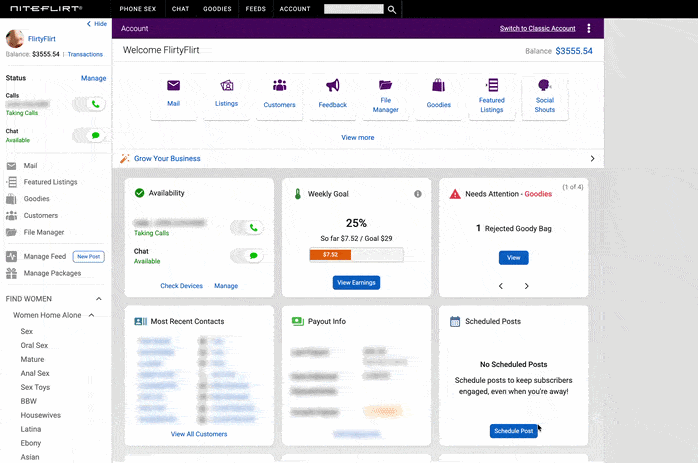Open View All Customers link
Viewport: 698px width, 464px height.
199,434
